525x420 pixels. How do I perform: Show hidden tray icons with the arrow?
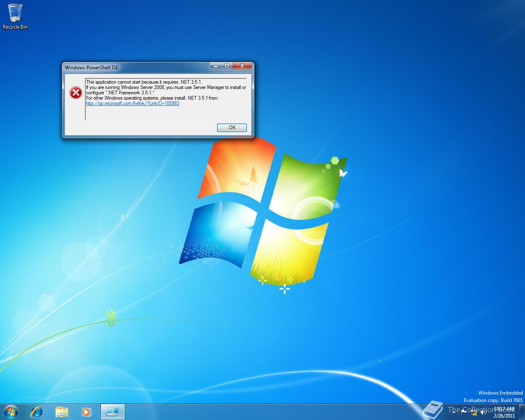[454, 412]
